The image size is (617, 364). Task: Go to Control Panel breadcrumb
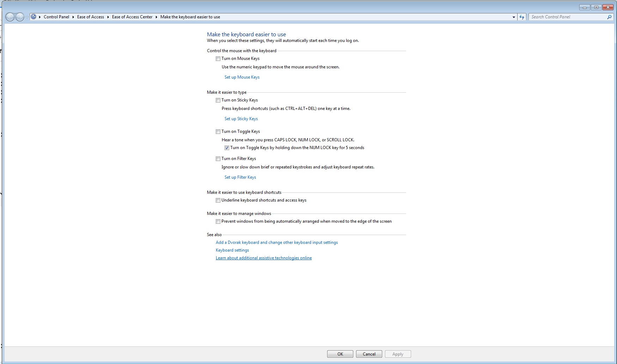[56, 17]
